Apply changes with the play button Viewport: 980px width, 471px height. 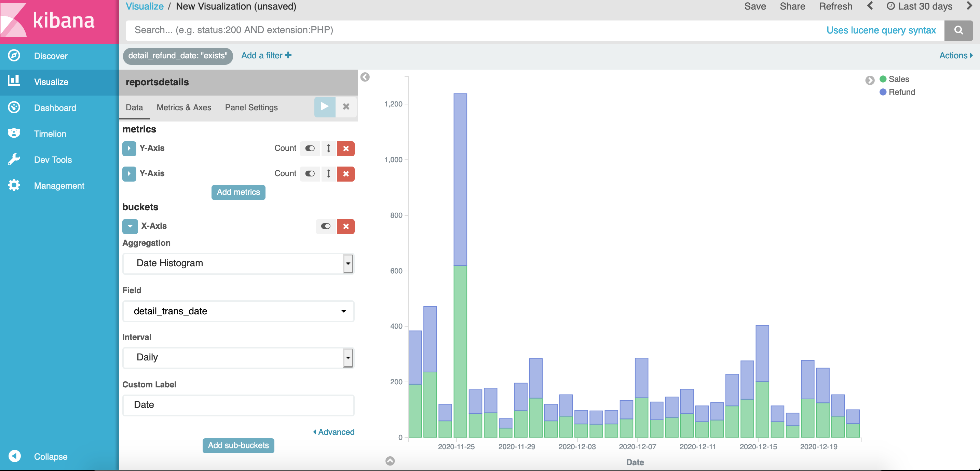coord(325,107)
